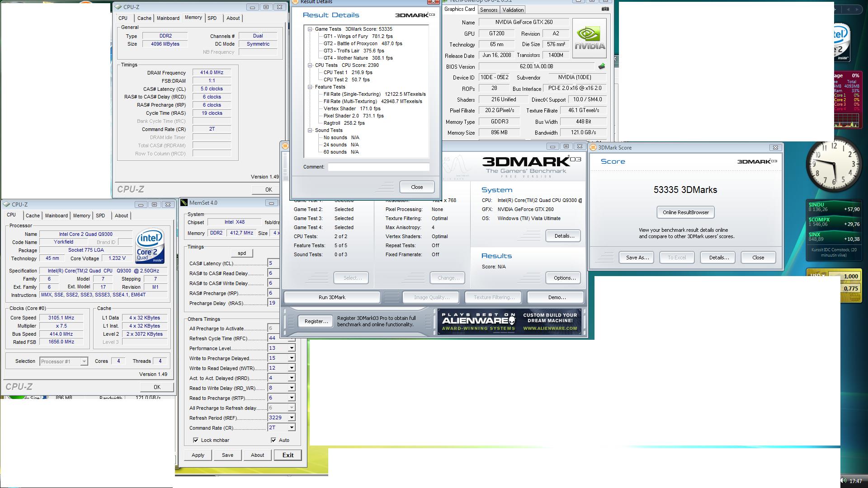Switch to Validation tab in GPU-Z
The image size is (868, 488).
(x=513, y=9)
